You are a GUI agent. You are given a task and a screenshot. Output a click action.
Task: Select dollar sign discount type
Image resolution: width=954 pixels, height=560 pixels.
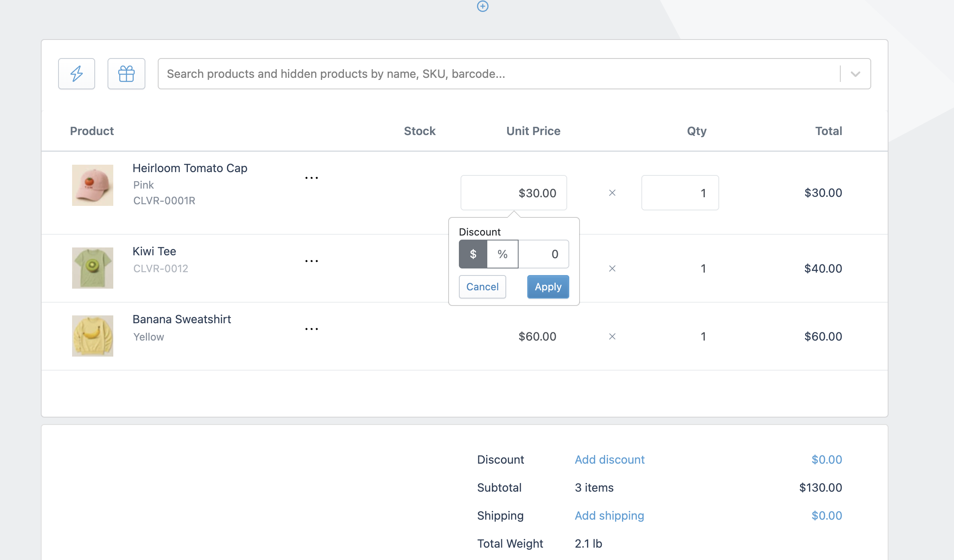pos(472,254)
